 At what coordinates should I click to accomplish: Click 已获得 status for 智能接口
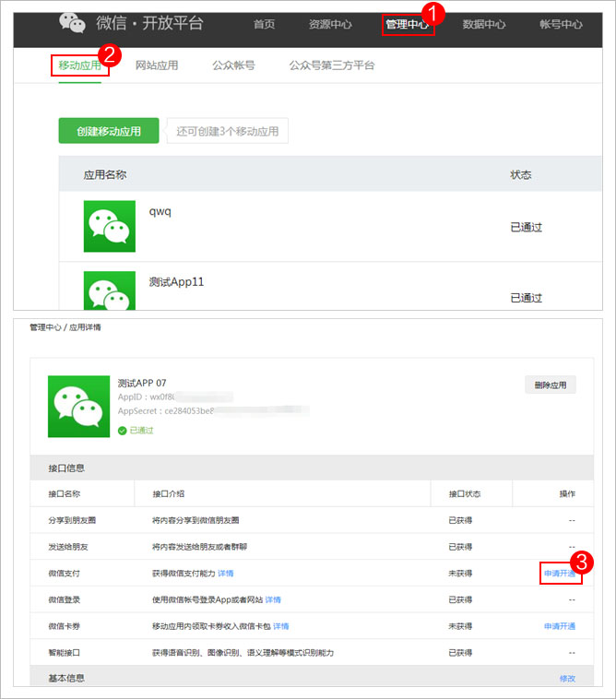tap(460, 653)
